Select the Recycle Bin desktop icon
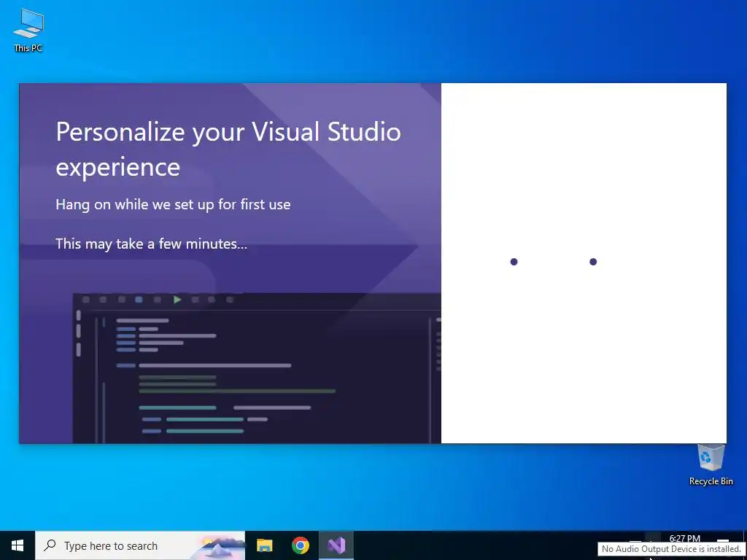 click(711, 464)
